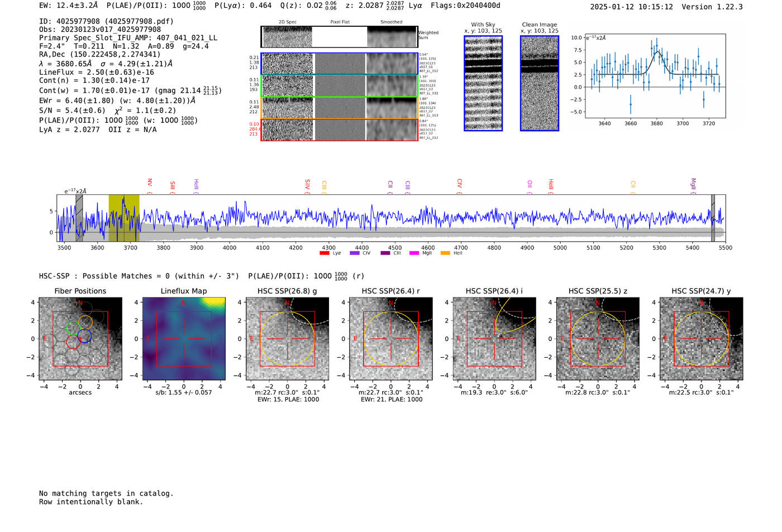
Task: Select the blue-bordered 2D spectrum row
Action: click(x=339, y=64)
